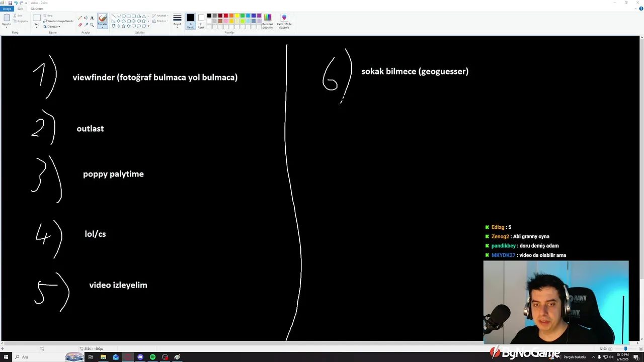Open the Döndür rotate dropdown
The height and width of the screenshot is (362, 644).
pyautogui.click(x=52, y=27)
